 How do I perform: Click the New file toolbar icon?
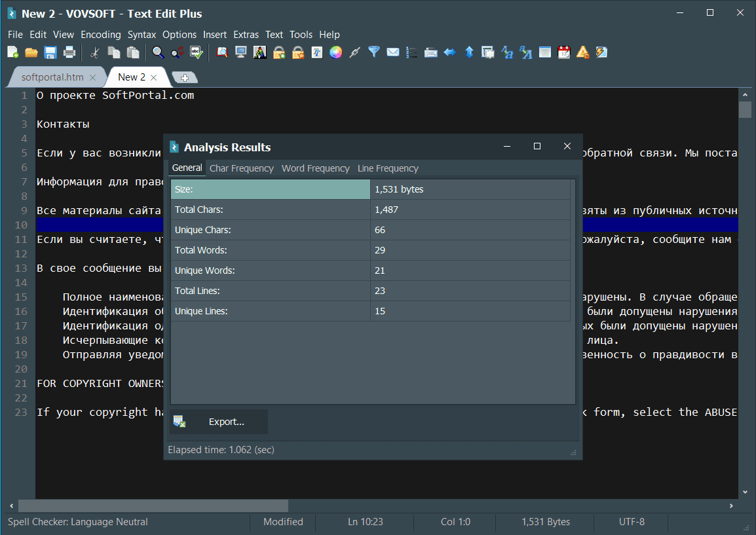(13, 52)
